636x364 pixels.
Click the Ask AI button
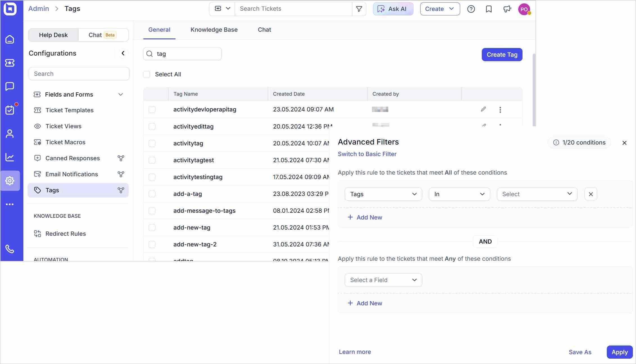point(393,9)
